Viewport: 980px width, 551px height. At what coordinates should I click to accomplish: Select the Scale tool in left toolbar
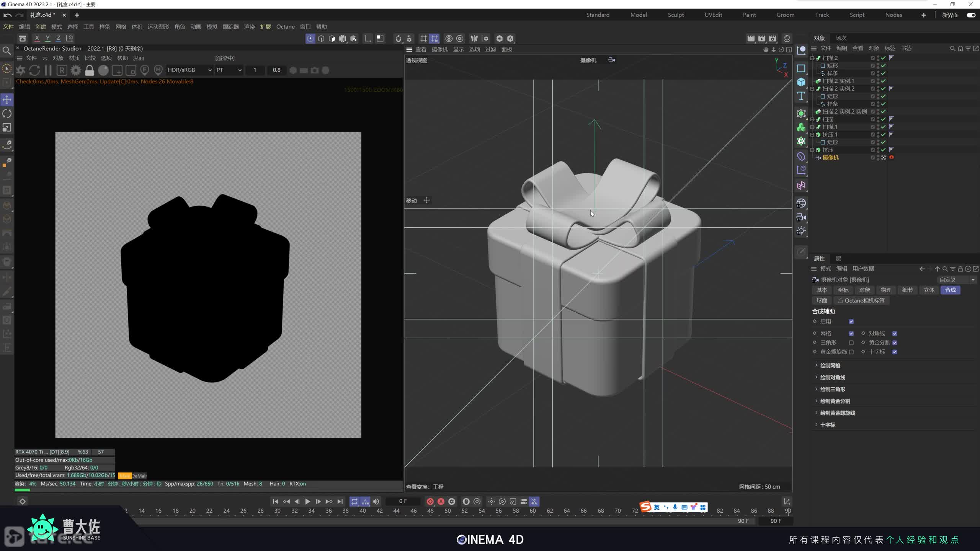click(7, 127)
